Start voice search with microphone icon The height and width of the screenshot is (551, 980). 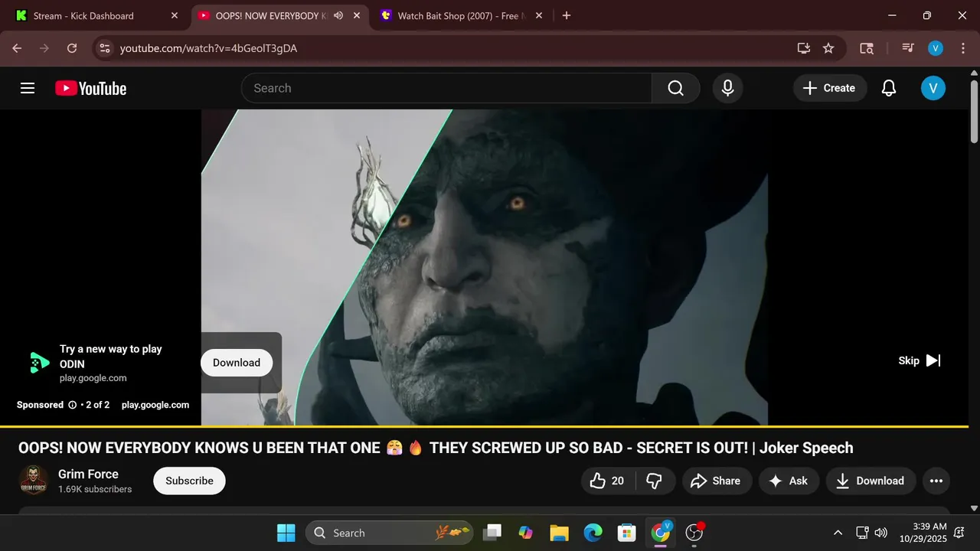(x=727, y=88)
